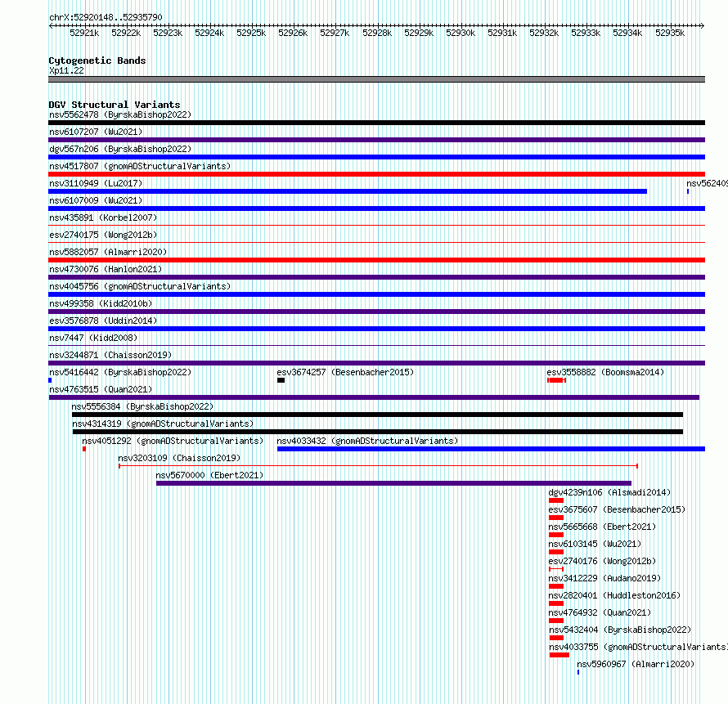
Task: Open esv2740175 (Wong2012b) label
Action: point(103,235)
